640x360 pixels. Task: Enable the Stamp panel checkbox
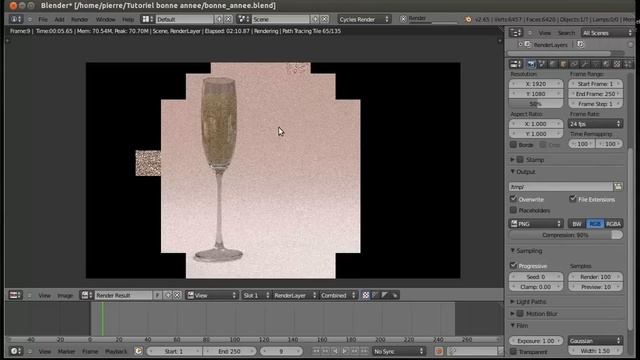click(x=520, y=160)
